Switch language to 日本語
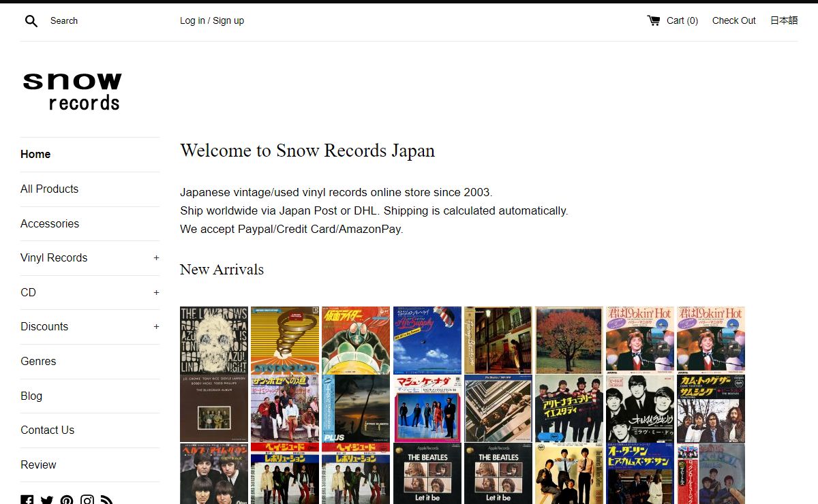Image resolution: width=818 pixels, height=504 pixels. pyautogui.click(x=784, y=20)
